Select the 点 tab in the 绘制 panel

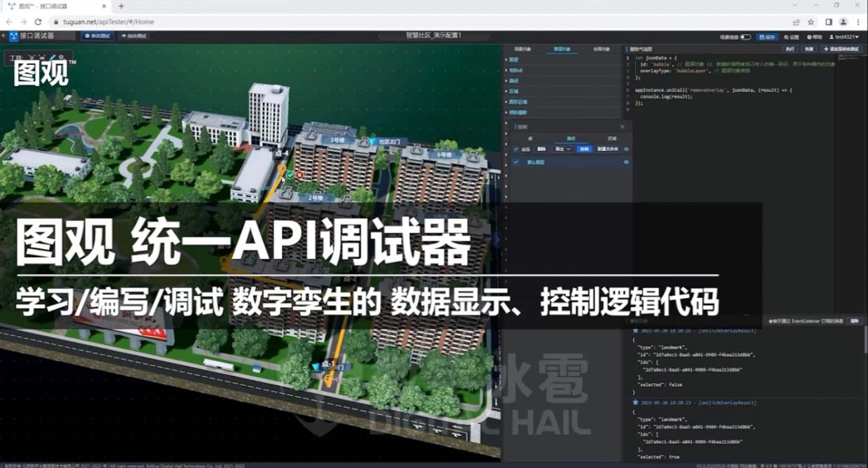530,139
